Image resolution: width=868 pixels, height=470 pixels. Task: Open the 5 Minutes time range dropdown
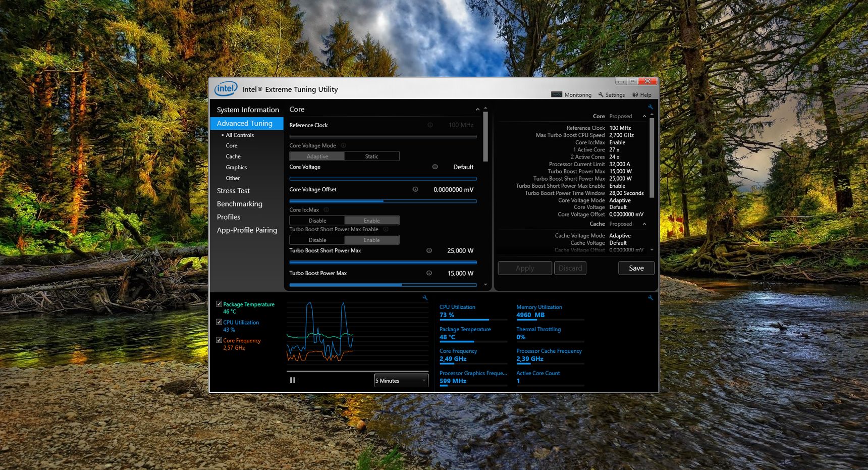pyautogui.click(x=401, y=381)
